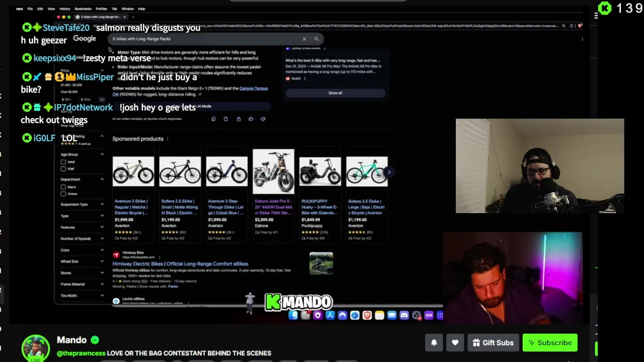Screen dimensions: 644x362
Task: Open the Bookmarks menu
Action: [x=83, y=9]
